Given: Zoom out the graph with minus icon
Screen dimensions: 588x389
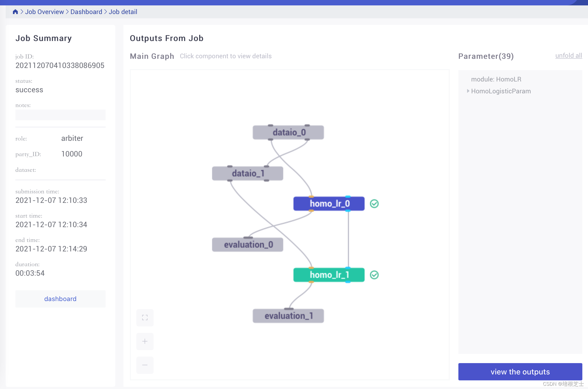Looking at the screenshot, I should tap(145, 365).
